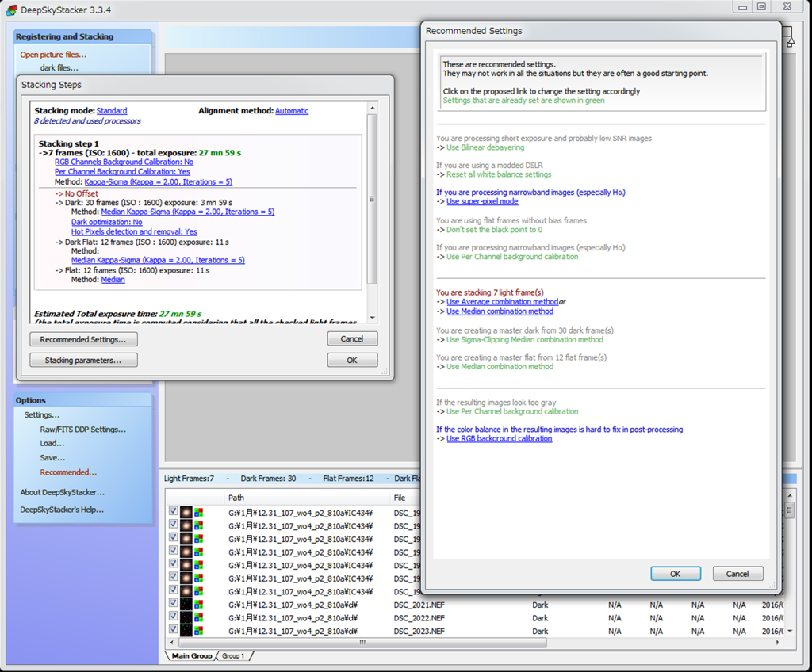
Task: Click the red Recommended... option in sidebar
Action: click(68, 472)
